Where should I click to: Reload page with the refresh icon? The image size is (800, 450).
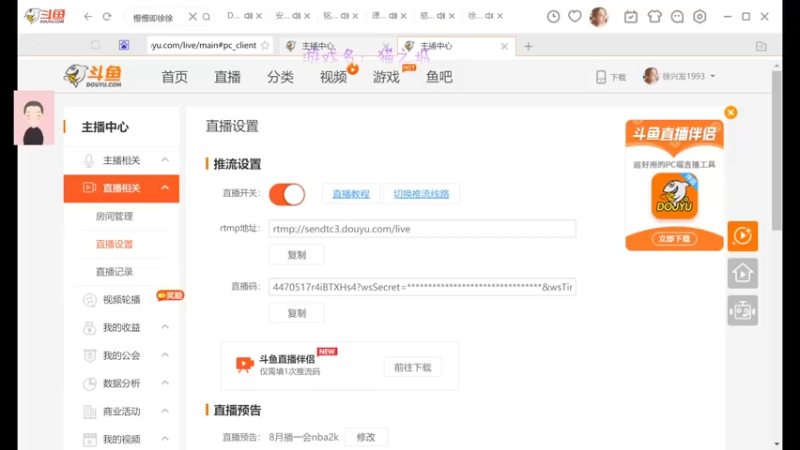107,16
